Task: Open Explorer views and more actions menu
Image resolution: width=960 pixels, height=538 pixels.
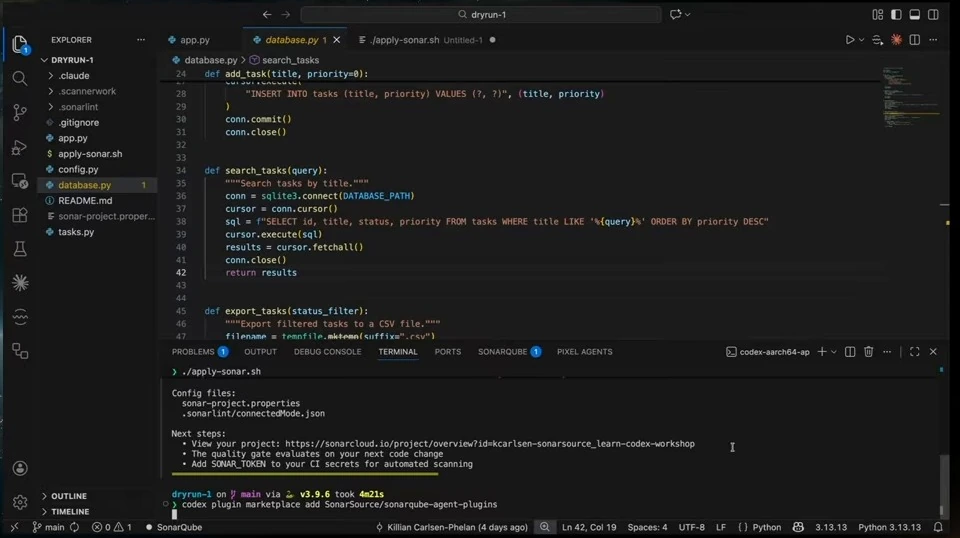Action: [141, 40]
